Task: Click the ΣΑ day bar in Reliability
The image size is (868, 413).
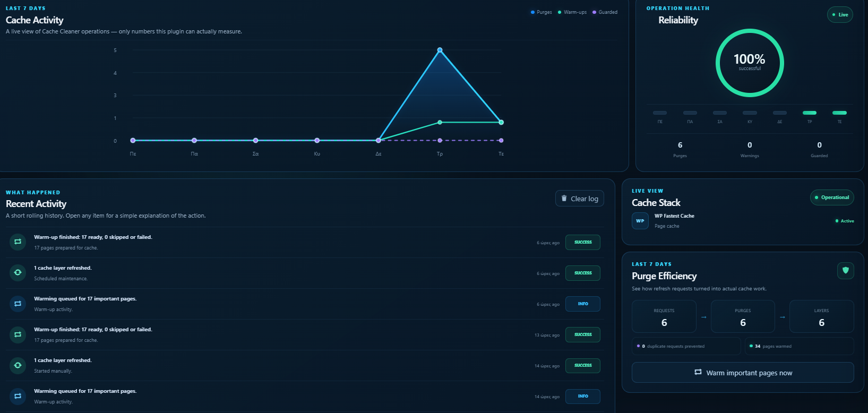Action: point(720,113)
